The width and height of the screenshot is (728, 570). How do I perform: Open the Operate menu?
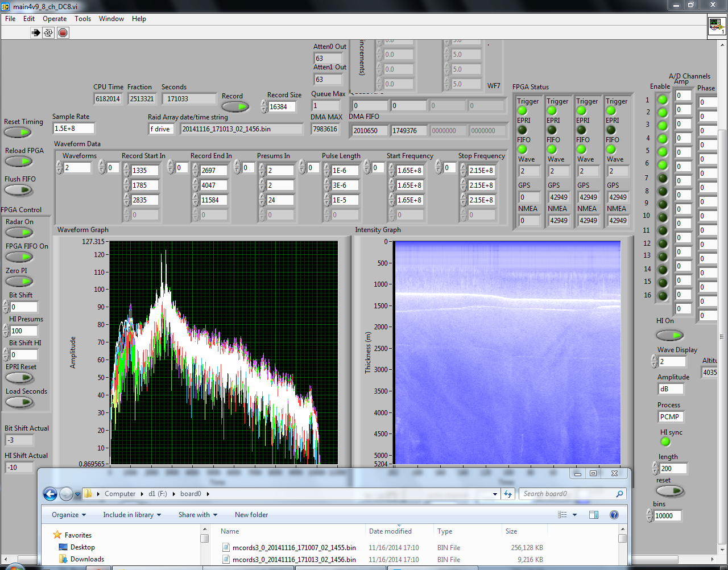(55, 19)
